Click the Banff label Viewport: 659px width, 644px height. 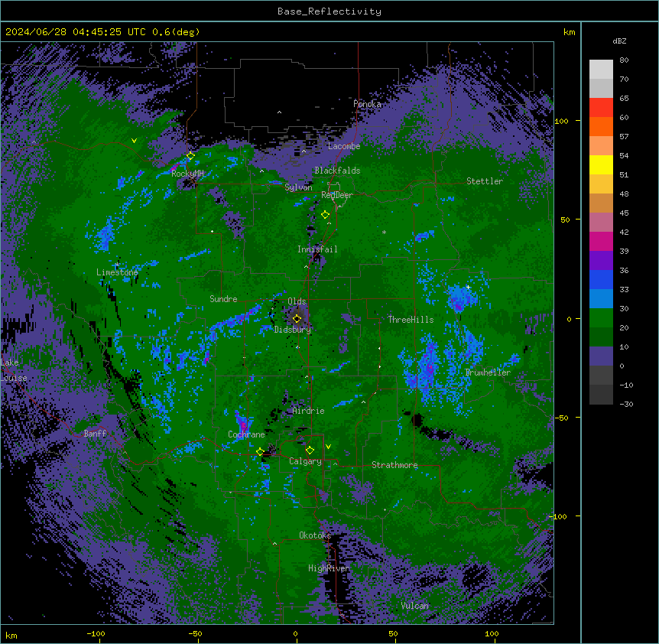95,434
